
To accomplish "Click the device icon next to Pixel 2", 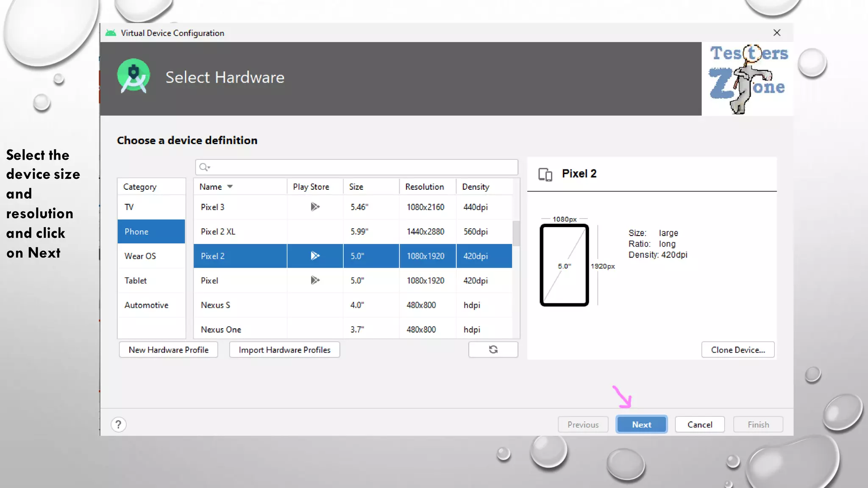I will 545,174.
